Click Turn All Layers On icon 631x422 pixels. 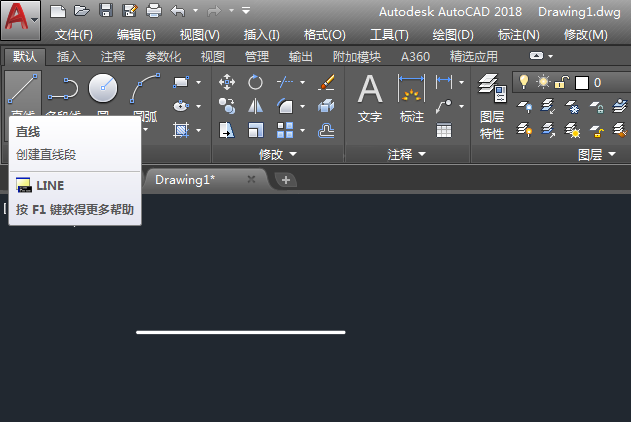coord(525,130)
